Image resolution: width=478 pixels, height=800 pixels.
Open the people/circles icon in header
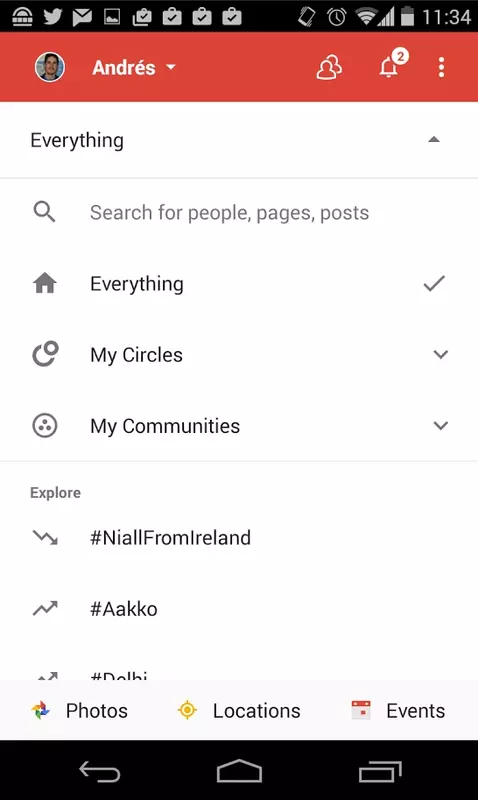point(329,67)
